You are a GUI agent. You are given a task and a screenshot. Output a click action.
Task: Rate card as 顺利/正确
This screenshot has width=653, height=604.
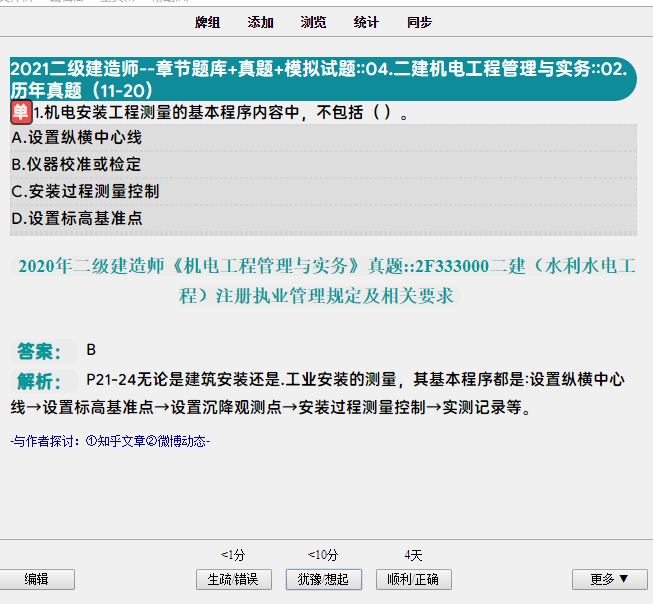click(x=414, y=579)
